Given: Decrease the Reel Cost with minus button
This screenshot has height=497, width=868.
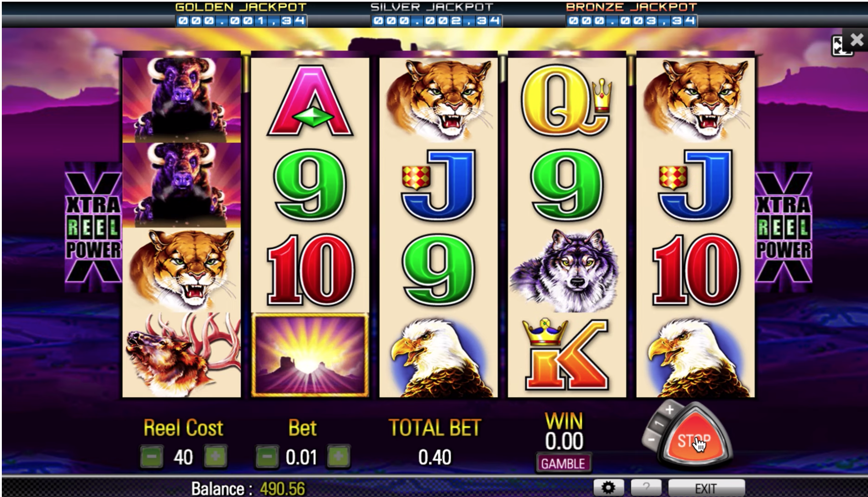Looking at the screenshot, I should click(x=152, y=456).
